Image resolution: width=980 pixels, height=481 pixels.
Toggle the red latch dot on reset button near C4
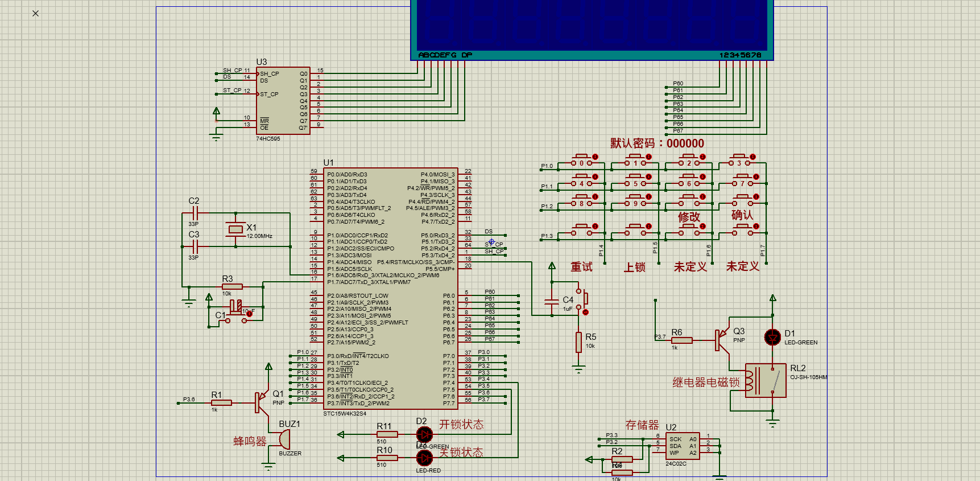click(586, 312)
